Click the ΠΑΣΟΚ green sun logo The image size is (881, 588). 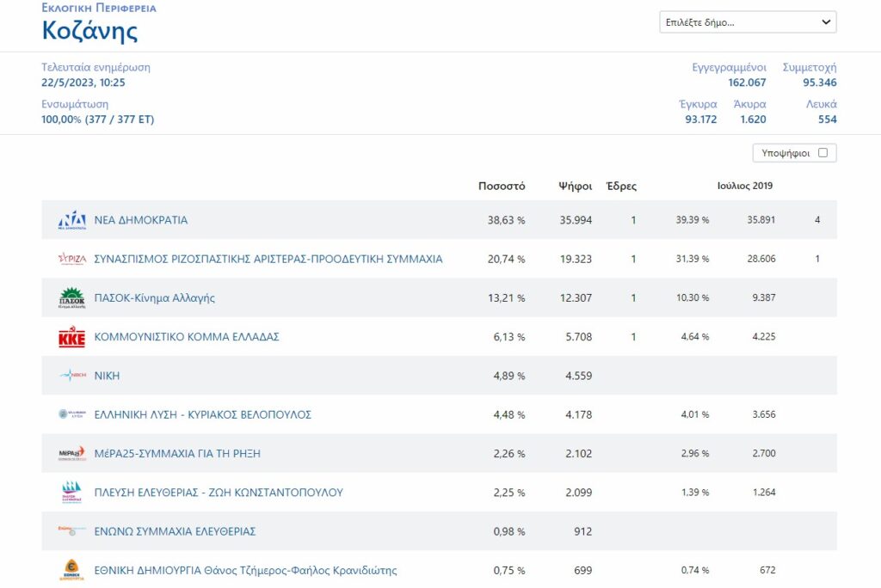pyautogui.click(x=71, y=297)
